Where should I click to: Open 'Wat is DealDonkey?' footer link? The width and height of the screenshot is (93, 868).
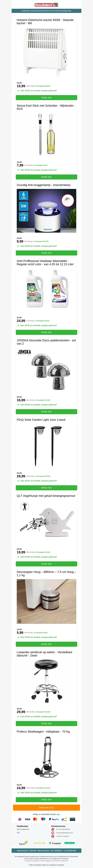23,829
